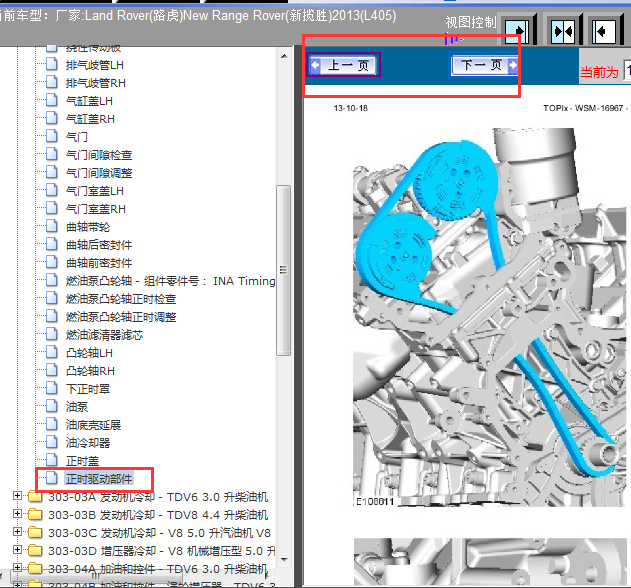Screen dimensions: 631x588
Task: Click the center-split view control icon
Action: (x=563, y=31)
